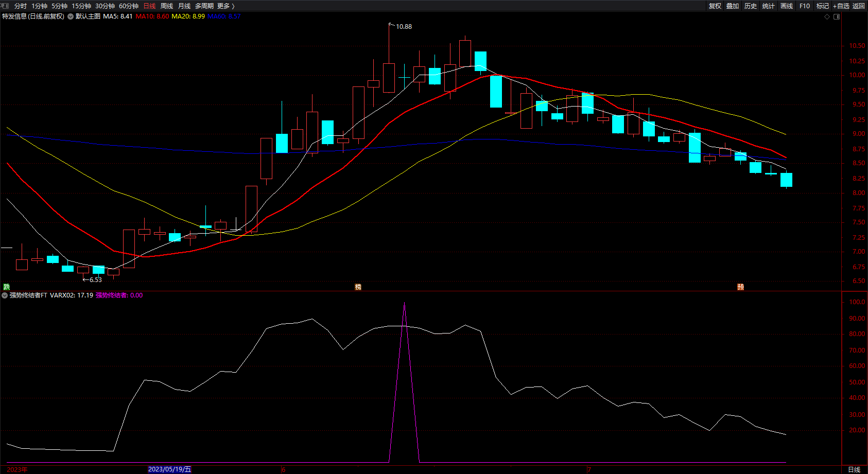The height and width of the screenshot is (474, 868).
Task: Click the orange 榜 marker below the chart
Action: pyautogui.click(x=358, y=287)
